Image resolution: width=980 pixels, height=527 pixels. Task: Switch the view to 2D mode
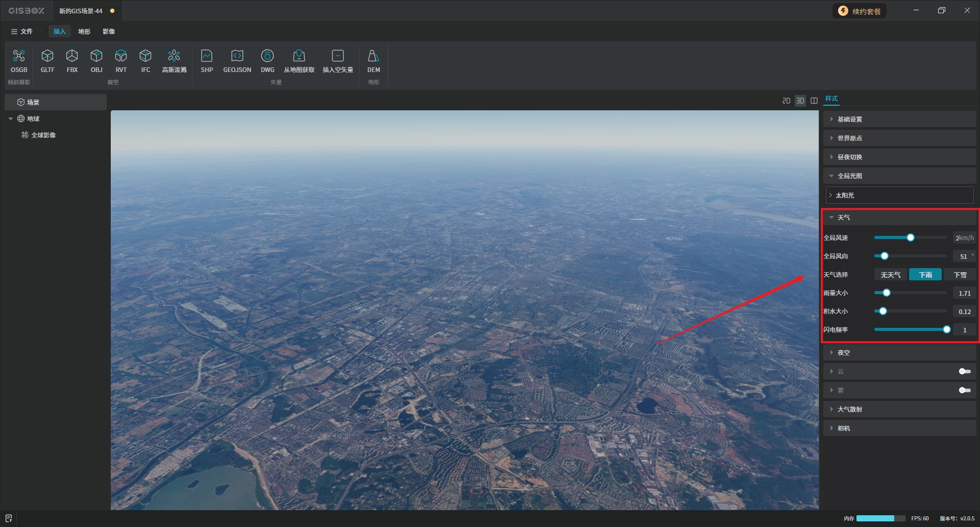[x=786, y=101]
